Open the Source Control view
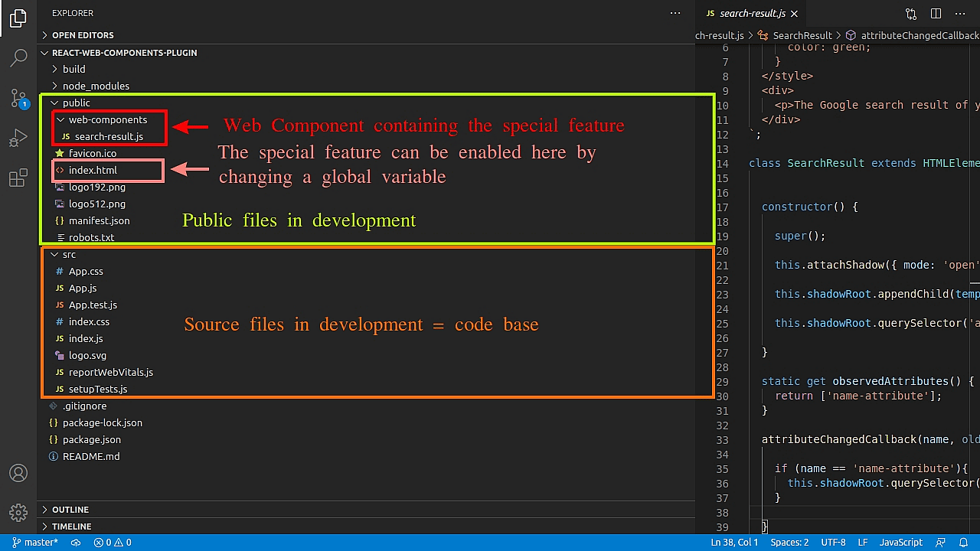 (18, 98)
